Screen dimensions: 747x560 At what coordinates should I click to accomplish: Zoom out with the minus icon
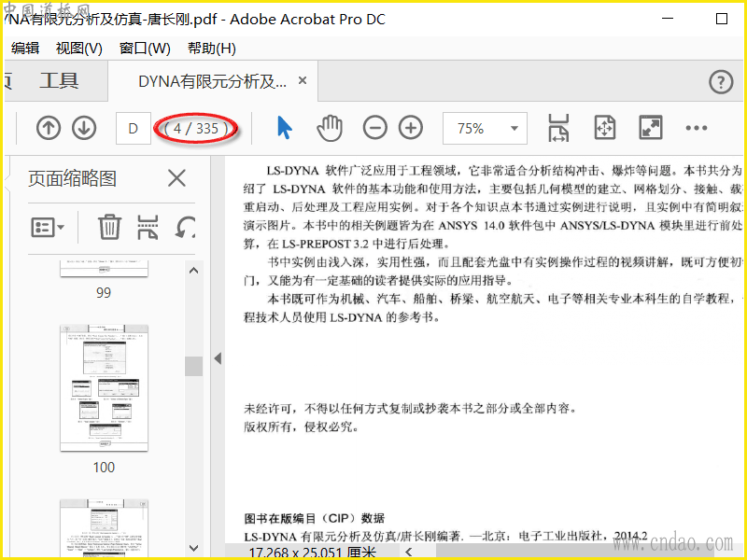[375, 128]
